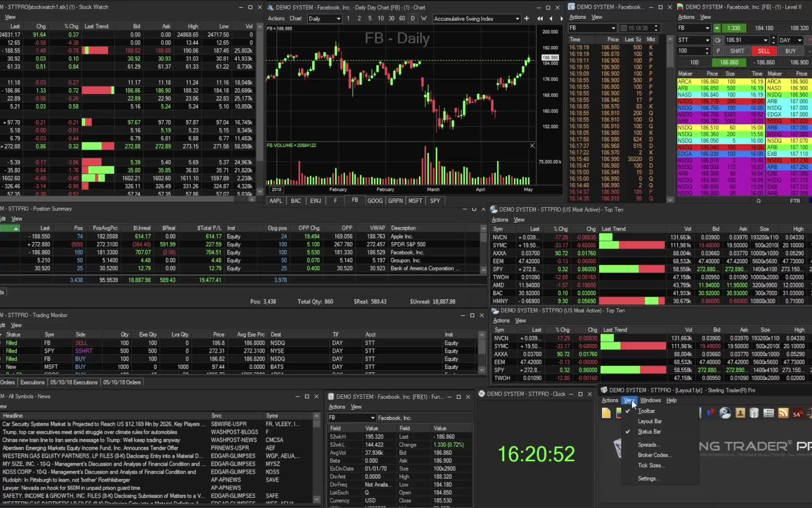Switch to Executions tab in Trading Monitor
812x508 pixels.
[32, 382]
